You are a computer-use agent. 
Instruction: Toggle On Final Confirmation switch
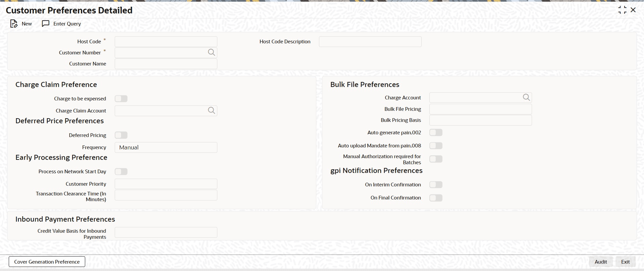[436, 198]
